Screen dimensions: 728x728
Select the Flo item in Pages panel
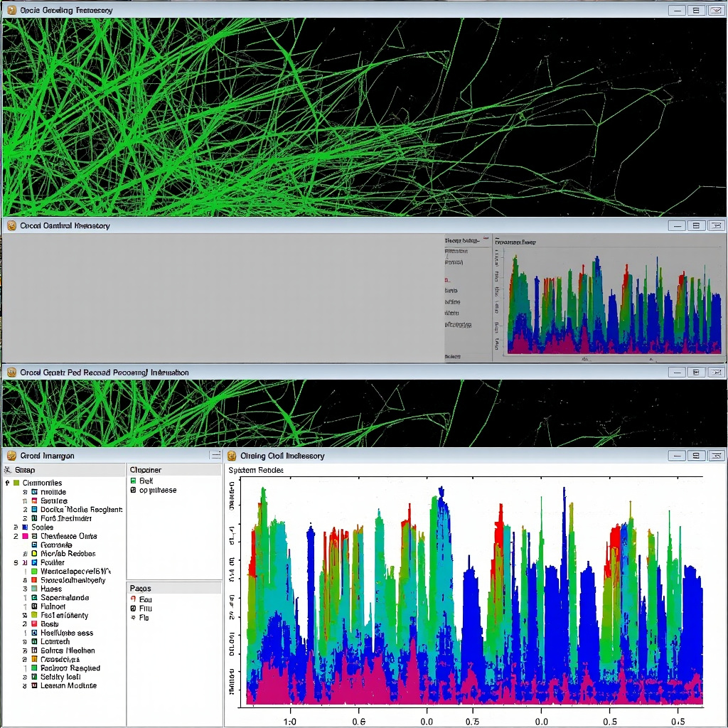coord(144,618)
